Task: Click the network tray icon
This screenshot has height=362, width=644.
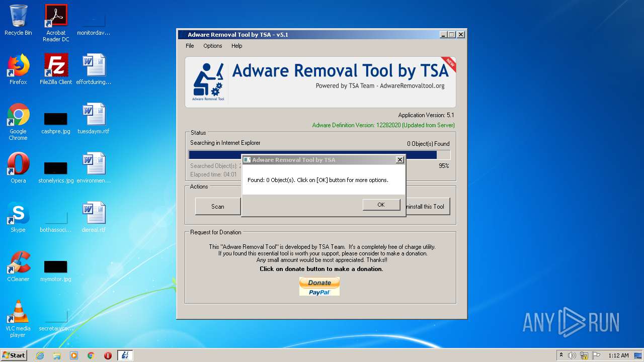Action: click(584, 355)
